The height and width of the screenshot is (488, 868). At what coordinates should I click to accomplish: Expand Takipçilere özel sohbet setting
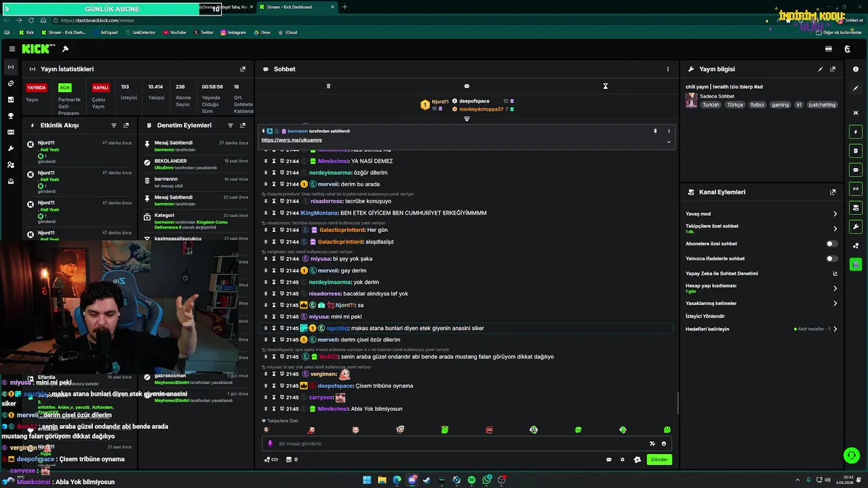click(x=835, y=228)
